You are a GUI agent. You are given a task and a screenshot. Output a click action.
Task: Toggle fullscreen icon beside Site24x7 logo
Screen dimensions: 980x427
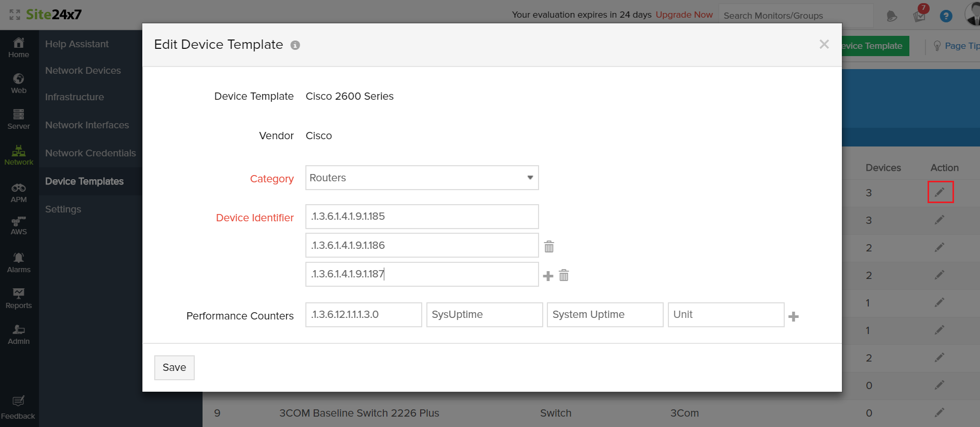tap(15, 15)
